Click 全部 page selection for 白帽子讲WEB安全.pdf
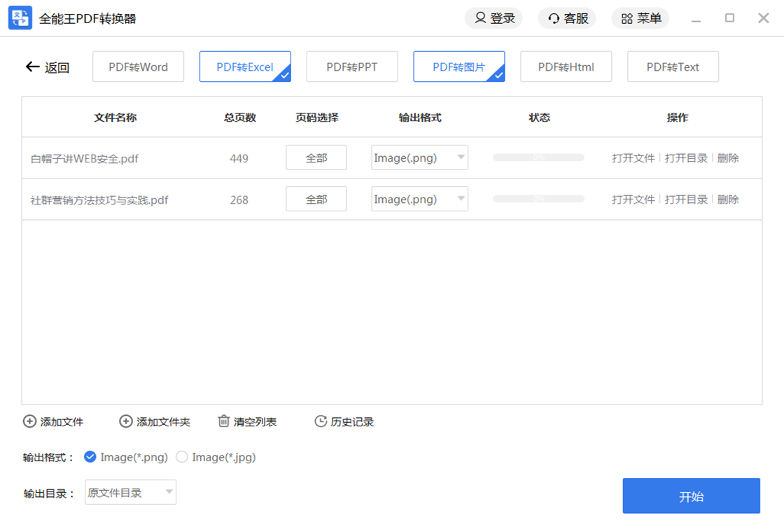784x532 pixels. tap(316, 157)
